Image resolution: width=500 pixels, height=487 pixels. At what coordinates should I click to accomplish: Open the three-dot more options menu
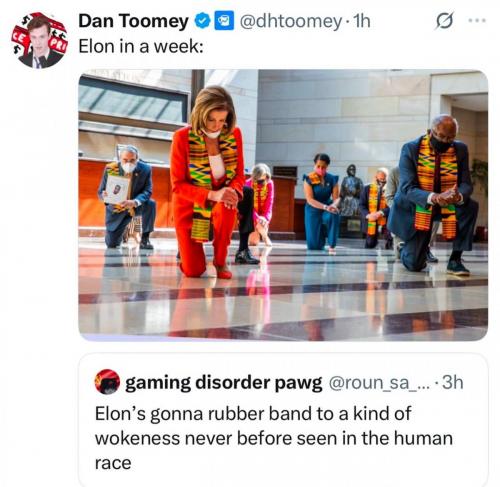477,21
